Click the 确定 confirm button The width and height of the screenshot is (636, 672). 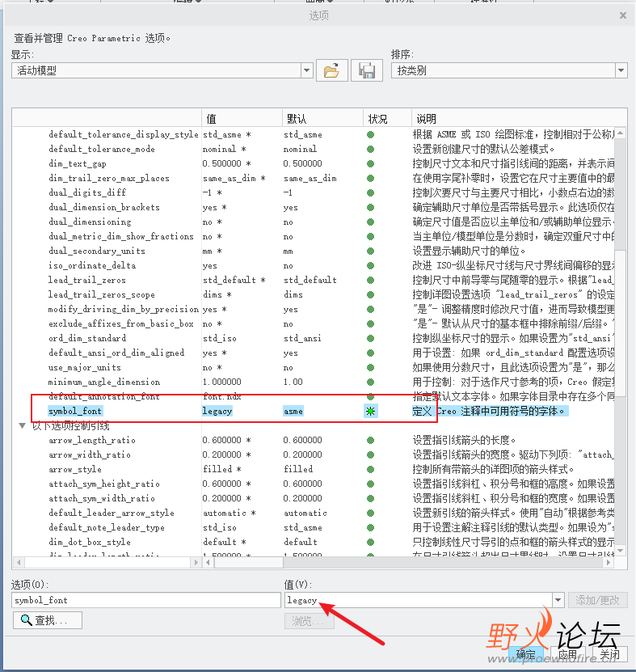[525, 654]
